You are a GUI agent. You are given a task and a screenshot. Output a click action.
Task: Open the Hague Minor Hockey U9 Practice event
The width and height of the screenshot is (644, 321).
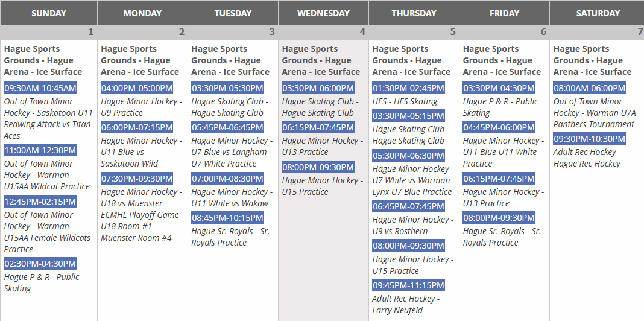[x=139, y=107]
